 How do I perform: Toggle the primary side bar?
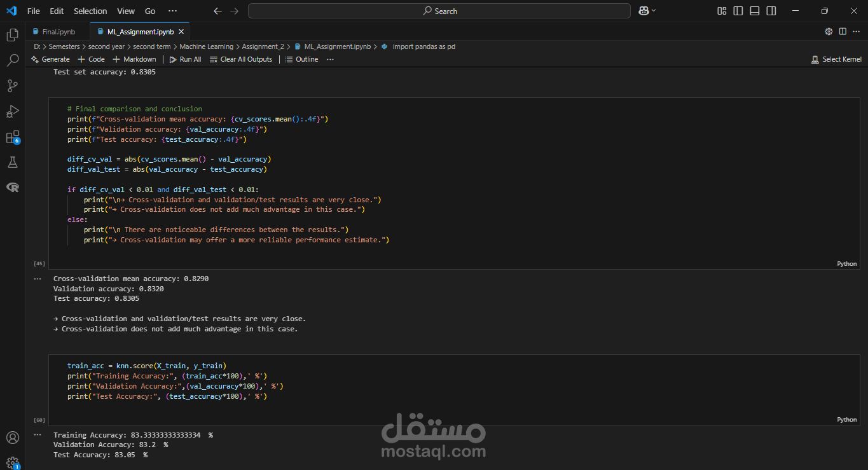point(738,11)
